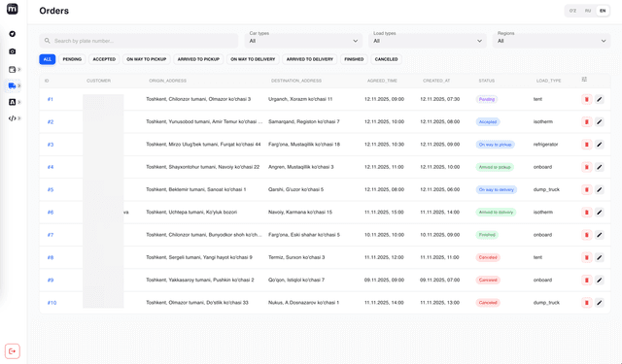This screenshot has height=364, width=622.
Task: Filter orders by PENDING status
Action: tap(72, 59)
